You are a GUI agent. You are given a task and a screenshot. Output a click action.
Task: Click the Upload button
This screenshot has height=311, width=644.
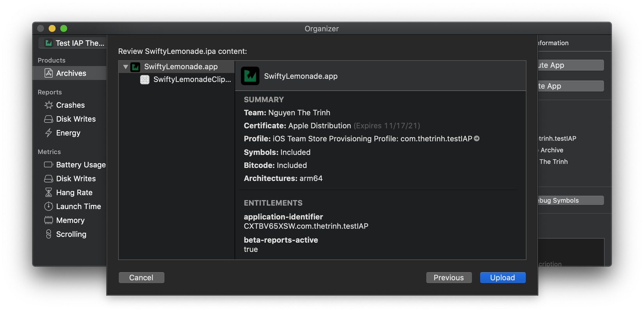[x=502, y=277]
